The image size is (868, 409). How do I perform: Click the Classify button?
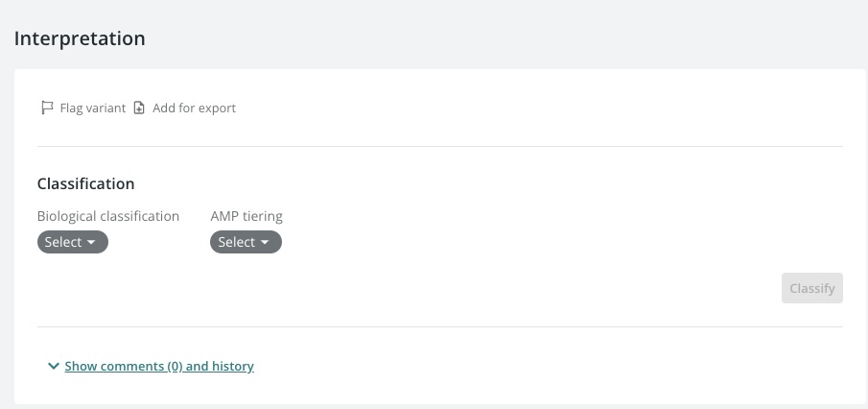pyautogui.click(x=812, y=288)
